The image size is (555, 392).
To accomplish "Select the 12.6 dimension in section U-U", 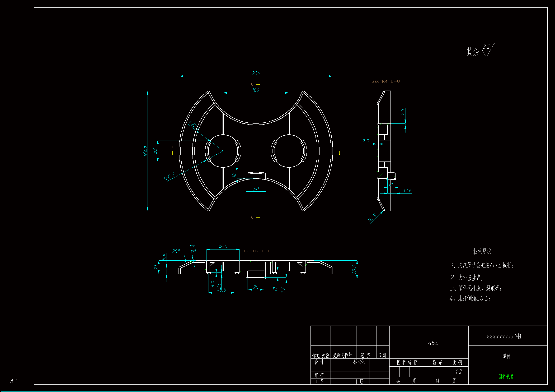I will point(407,191).
